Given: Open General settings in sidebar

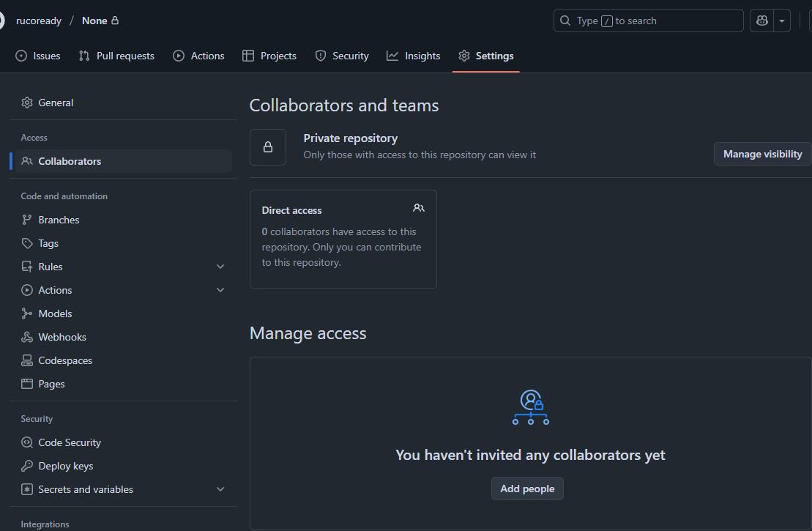Looking at the screenshot, I should (123, 103).
